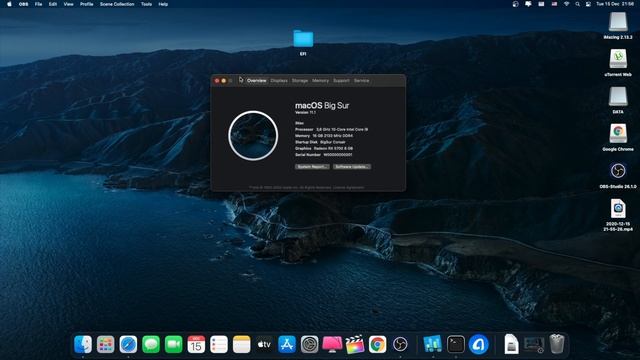The image size is (640, 360).
Task: Click the Serial Number value text
Action: tap(338, 155)
